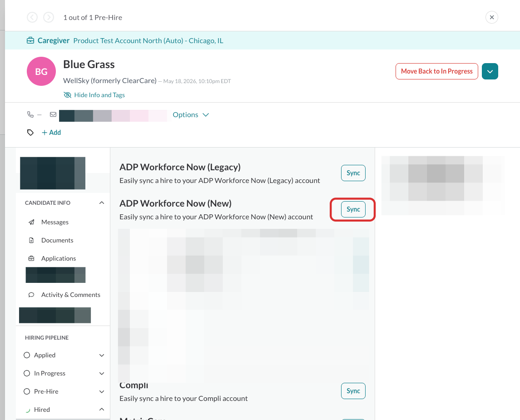520x420 pixels.
Task: Go to previous candidate arrow
Action: [x=32, y=17]
